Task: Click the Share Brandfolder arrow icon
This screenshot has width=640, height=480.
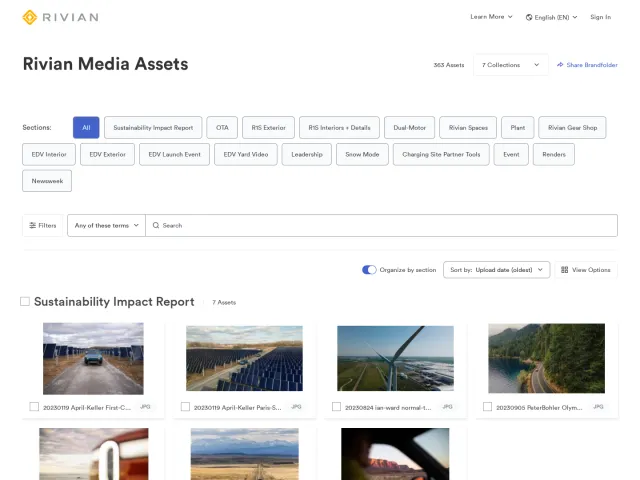Action: click(x=560, y=64)
